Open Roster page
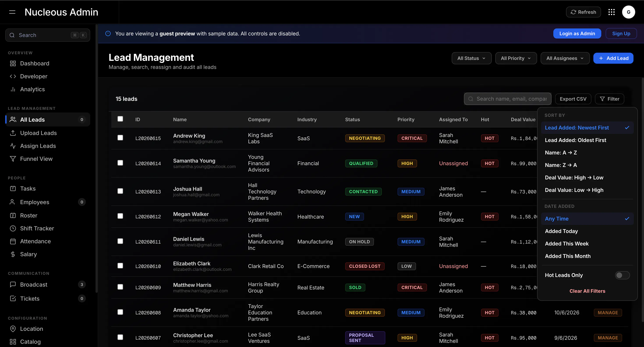644x347 pixels. point(48,216)
